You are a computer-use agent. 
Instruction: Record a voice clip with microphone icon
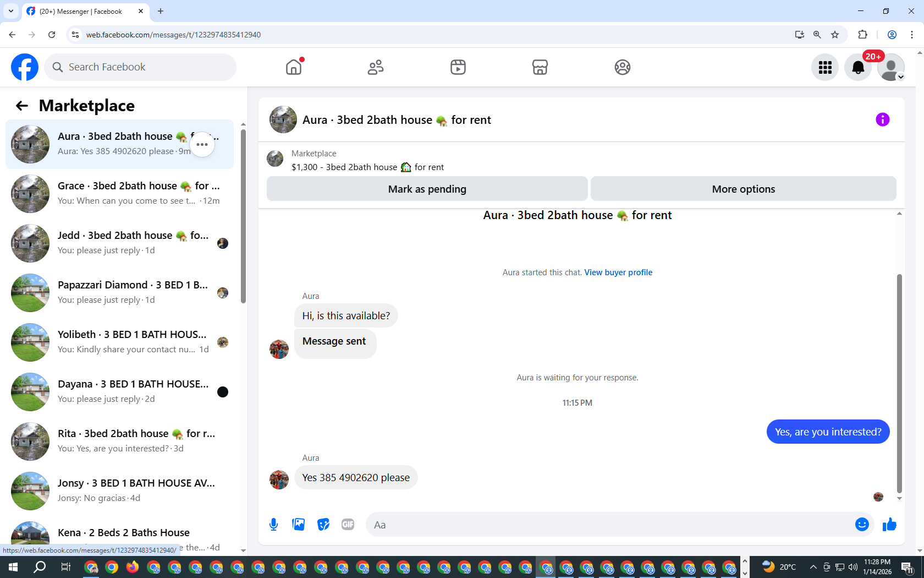(274, 525)
